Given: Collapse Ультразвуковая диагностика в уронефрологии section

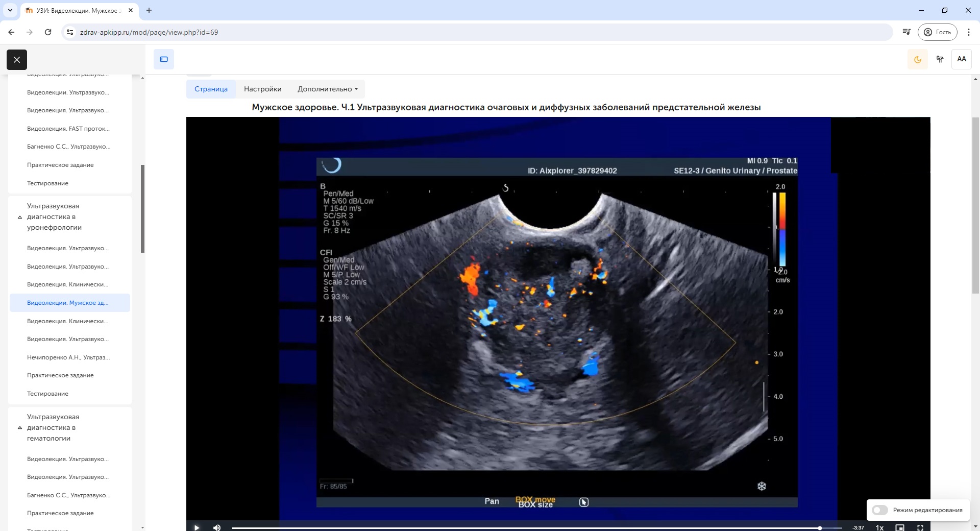Looking at the screenshot, I should (x=20, y=217).
